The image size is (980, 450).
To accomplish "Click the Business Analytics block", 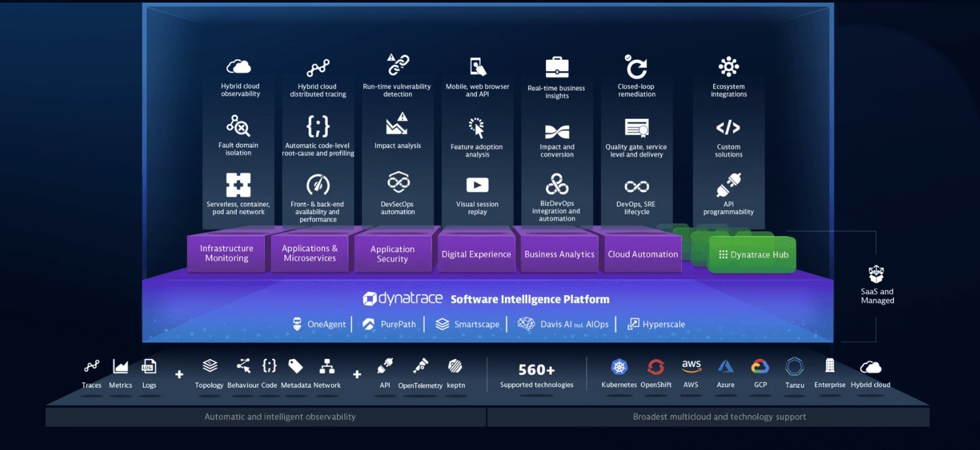I will (x=560, y=254).
